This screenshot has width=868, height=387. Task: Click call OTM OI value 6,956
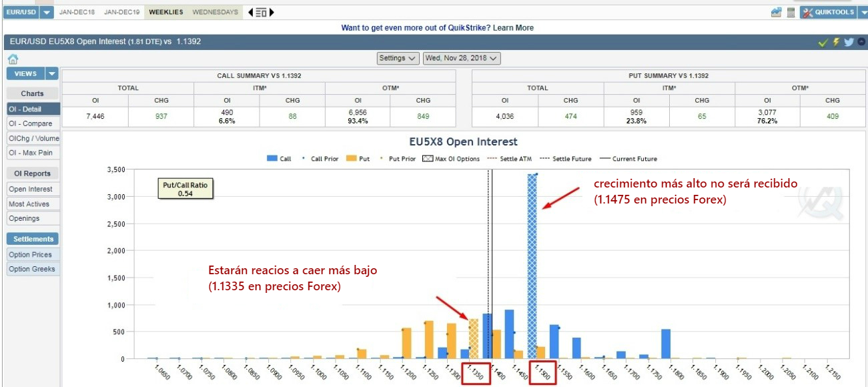358,113
